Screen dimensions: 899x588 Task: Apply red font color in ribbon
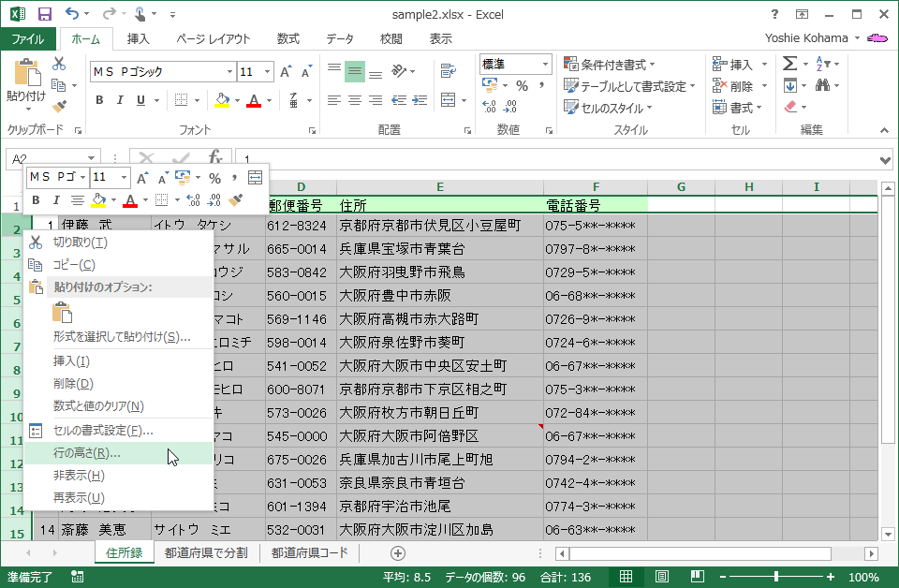tap(254, 100)
